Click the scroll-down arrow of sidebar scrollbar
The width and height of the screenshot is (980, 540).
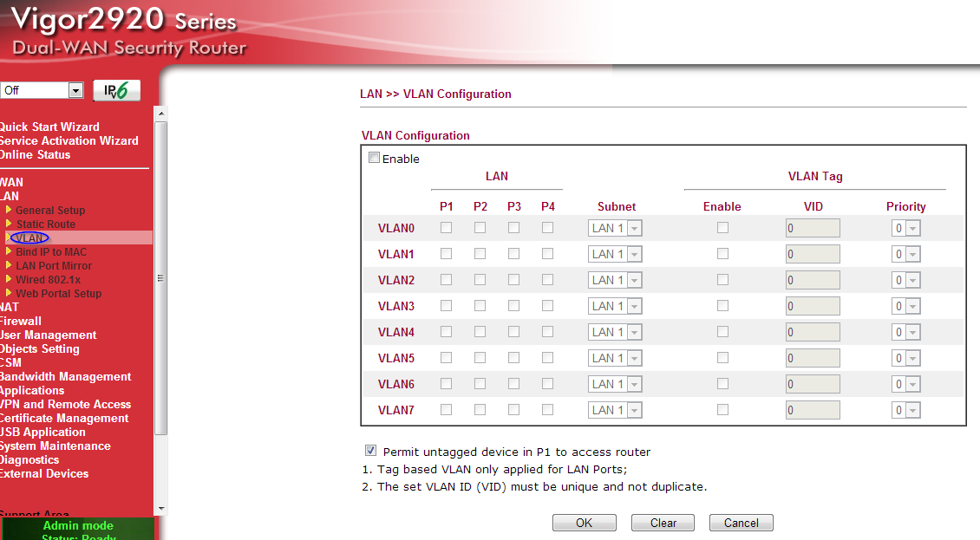pyautogui.click(x=160, y=508)
